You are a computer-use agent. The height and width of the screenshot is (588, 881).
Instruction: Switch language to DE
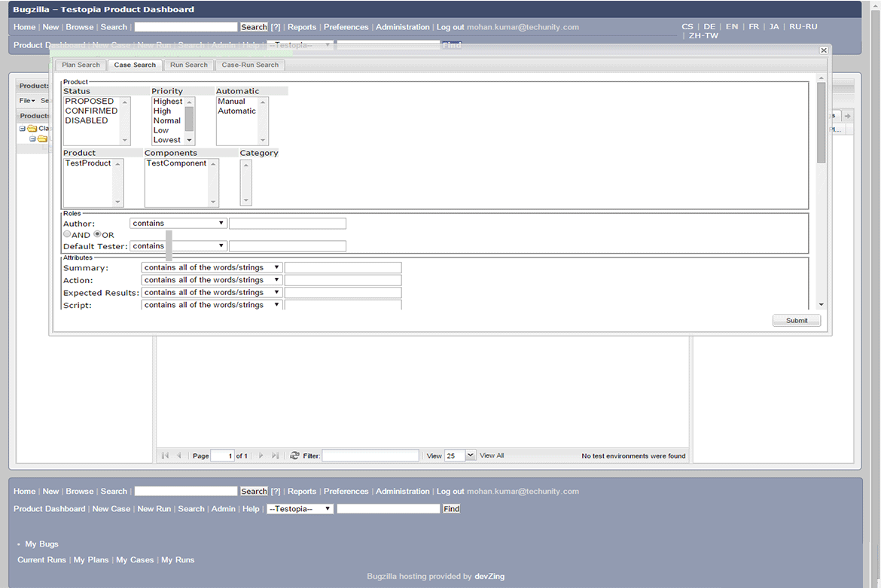[x=709, y=26]
